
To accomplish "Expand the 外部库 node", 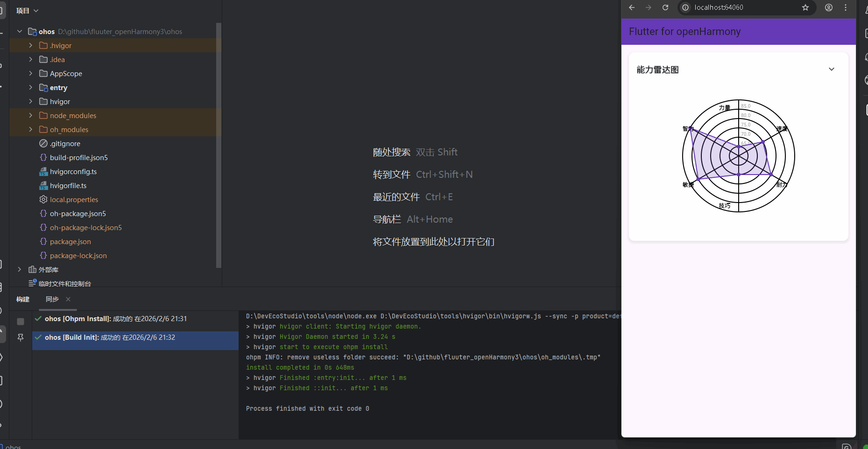I will (20, 269).
